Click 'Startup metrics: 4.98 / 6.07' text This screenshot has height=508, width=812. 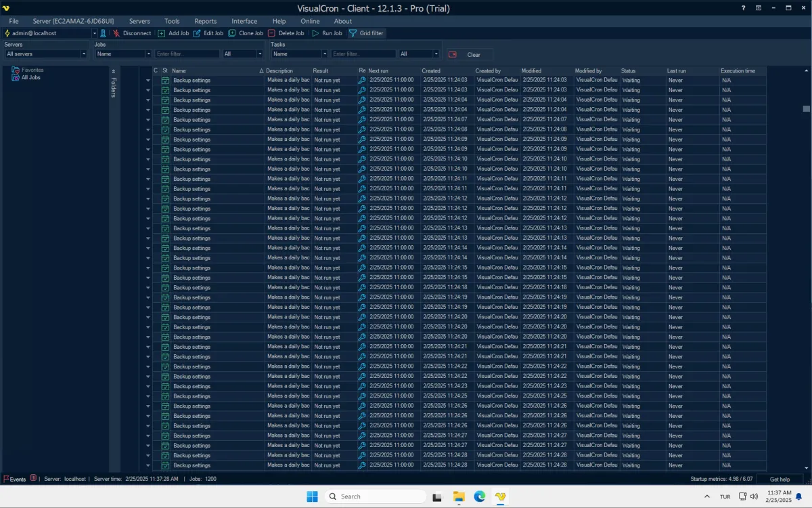point(721,479)
